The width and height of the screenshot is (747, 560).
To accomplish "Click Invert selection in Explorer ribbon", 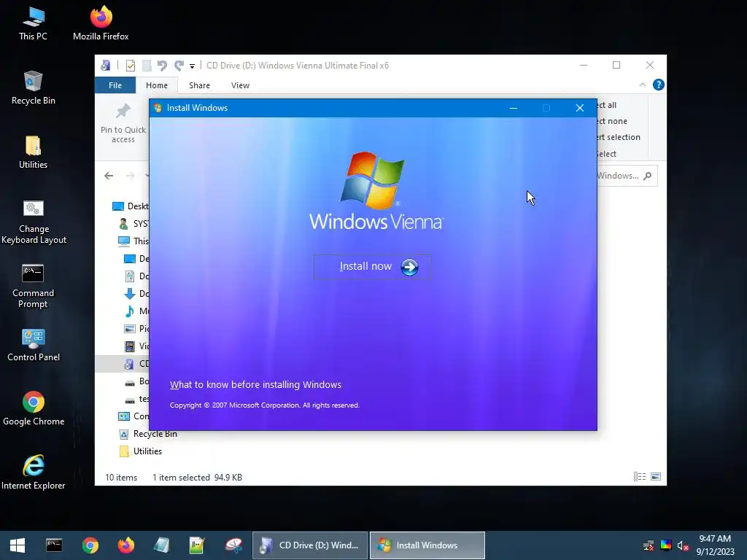I will 619,137.
